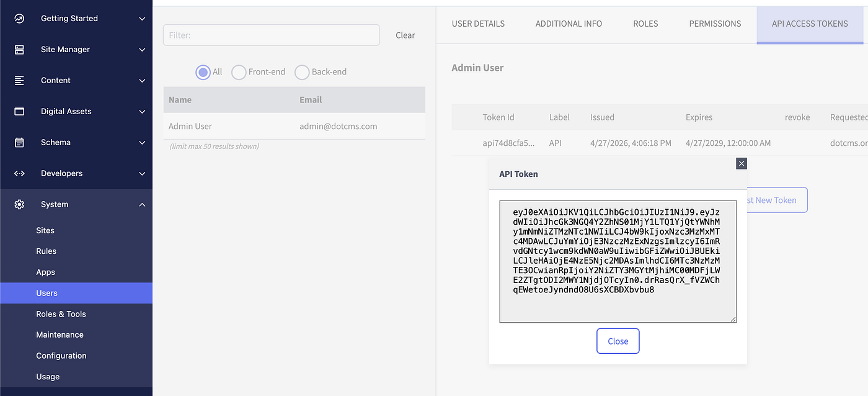
Task: Click the Issued column header
Action: (602, 117)
